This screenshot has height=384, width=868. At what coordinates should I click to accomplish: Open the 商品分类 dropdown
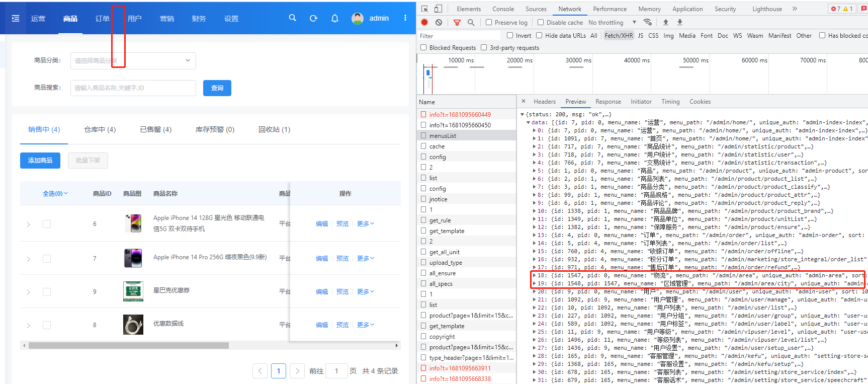tap(133, 60)
